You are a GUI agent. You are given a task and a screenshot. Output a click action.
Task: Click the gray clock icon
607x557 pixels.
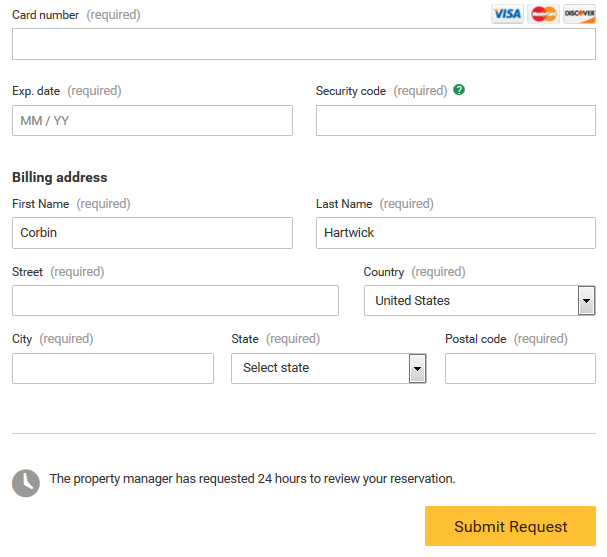[26, 483]
